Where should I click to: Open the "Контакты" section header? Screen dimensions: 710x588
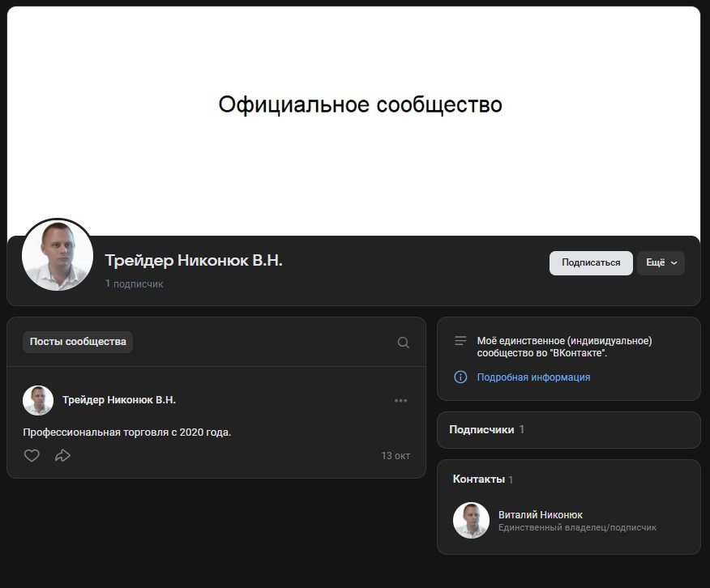click(478, 479)
